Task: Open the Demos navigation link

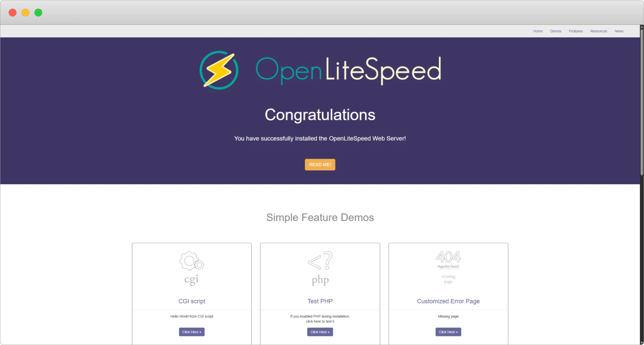Action: (556, 31)
